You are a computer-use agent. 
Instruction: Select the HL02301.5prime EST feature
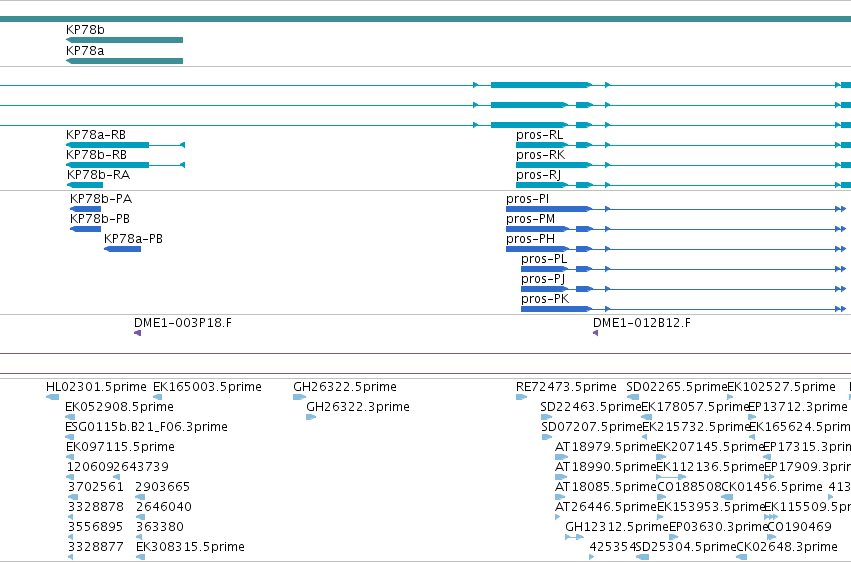pyautogui.click(x=53, y=397)
